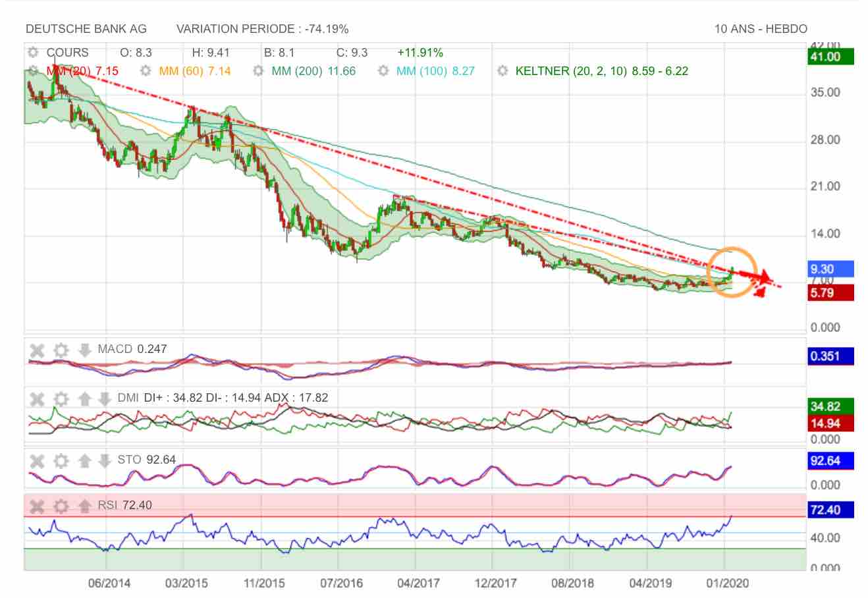Move the RSI panel up
The height and width of the screenshot is (598, 868).
tap(84, 506)
